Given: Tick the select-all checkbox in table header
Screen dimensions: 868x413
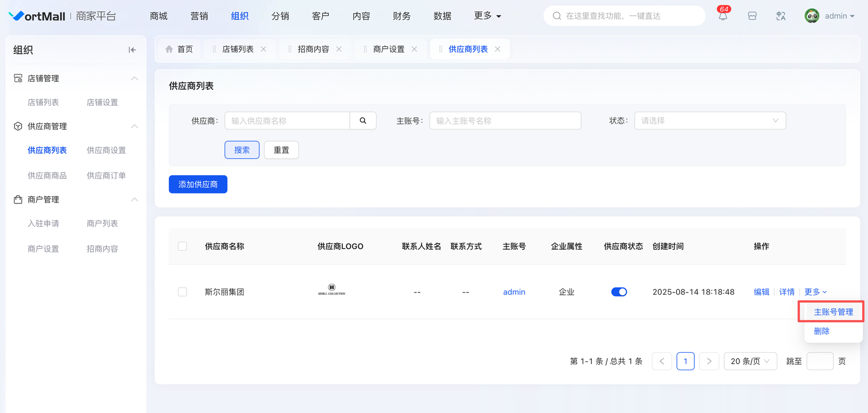Looking at the screenshot, I should click(182, 246).
